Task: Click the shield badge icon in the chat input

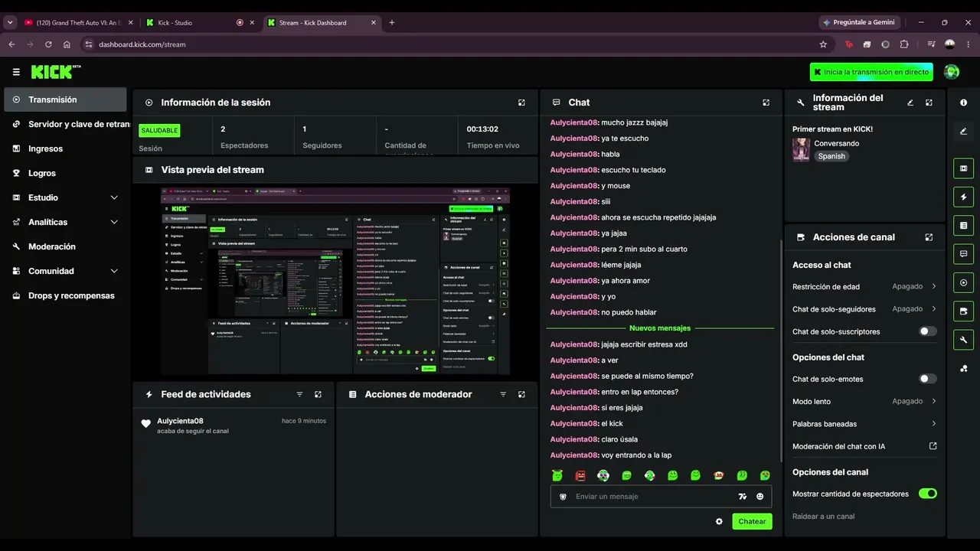Action: pos(563,497)
